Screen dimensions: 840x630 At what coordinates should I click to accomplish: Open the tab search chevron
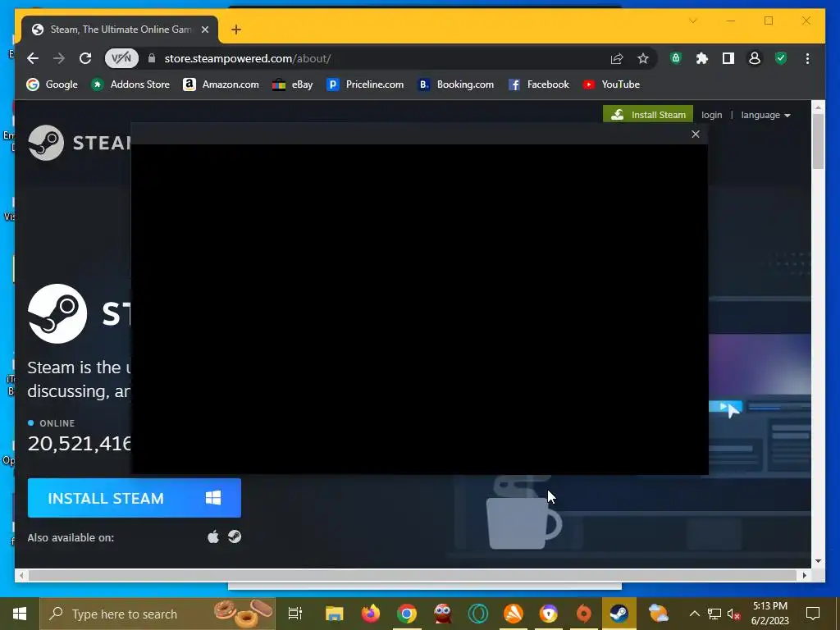click(x=692, y=21)
